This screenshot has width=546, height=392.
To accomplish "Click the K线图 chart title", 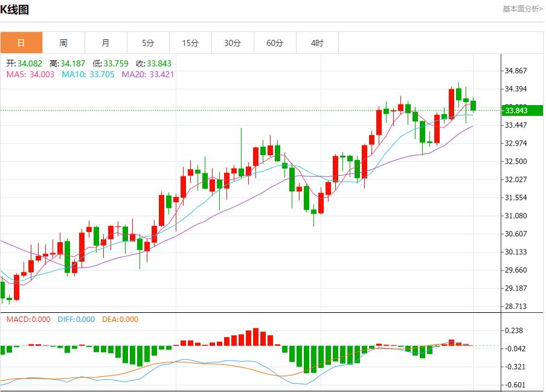I will pos(14,10).
